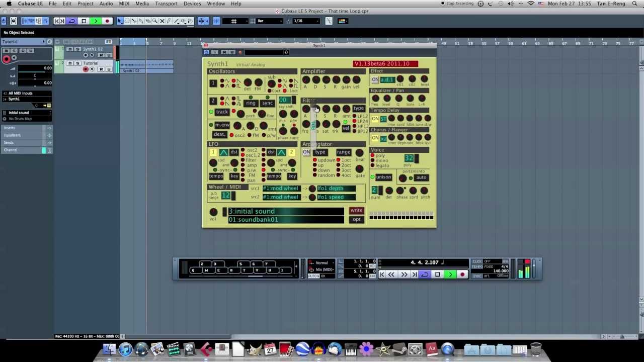644x362 pixels.
Task: Open the lfo1 speed destination dropdown
Action: tap(336, 197)
